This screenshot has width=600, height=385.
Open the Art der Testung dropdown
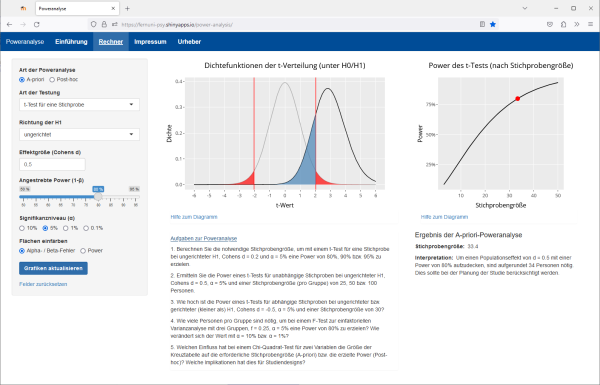(x=79, y=104)
